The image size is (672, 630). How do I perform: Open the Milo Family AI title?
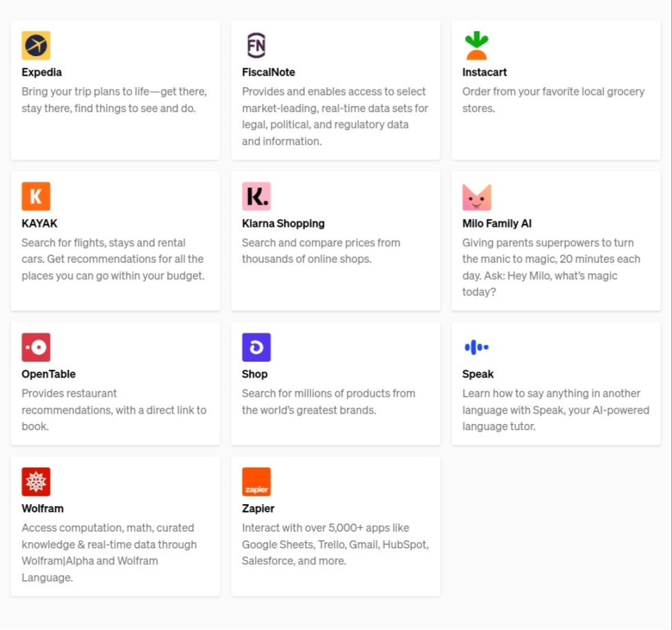click(496, 223)
